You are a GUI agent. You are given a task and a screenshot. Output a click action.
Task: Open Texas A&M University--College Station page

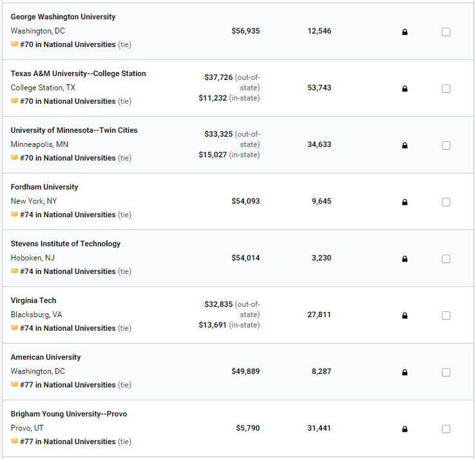(78, 73)
